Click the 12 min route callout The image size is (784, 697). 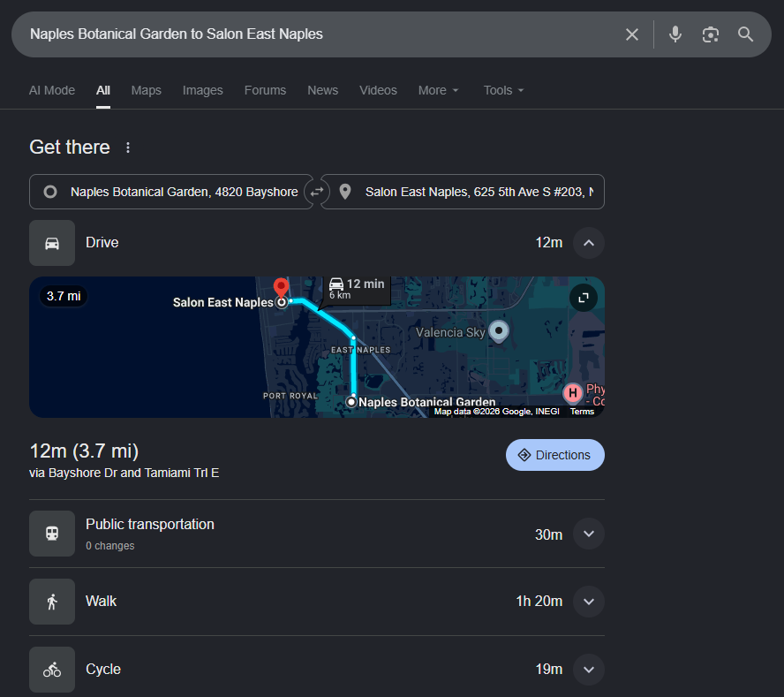point(357,289)
